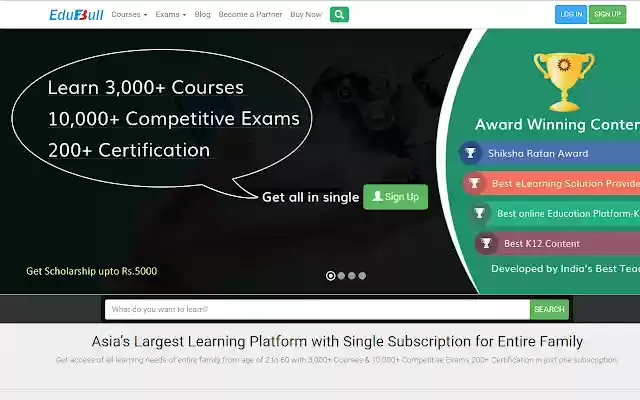Click '10,000+ Competitive Exams' text
Viewport: 640px width, 400px height.
pos(174,119)
